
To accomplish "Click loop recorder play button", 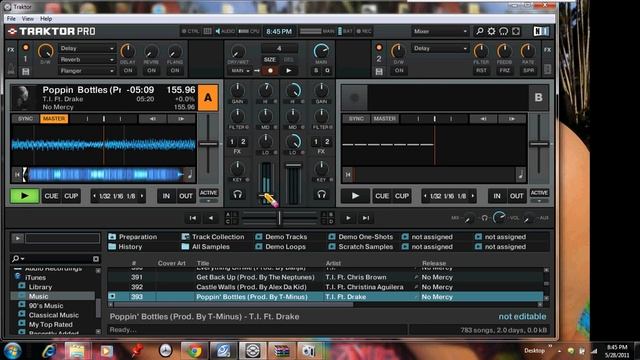I will pos(289,71).
